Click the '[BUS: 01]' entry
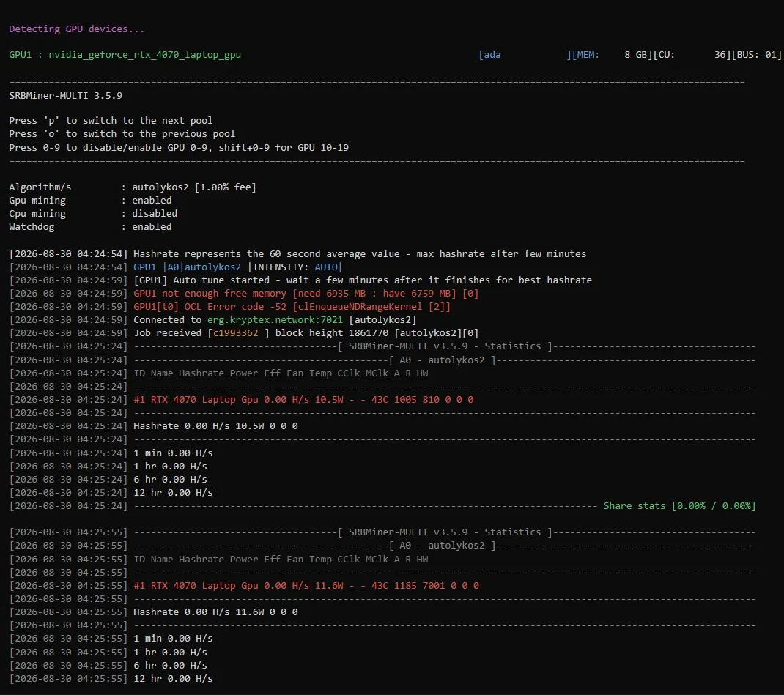The width and height of the screenshot is (784, 695). point(756,55)
